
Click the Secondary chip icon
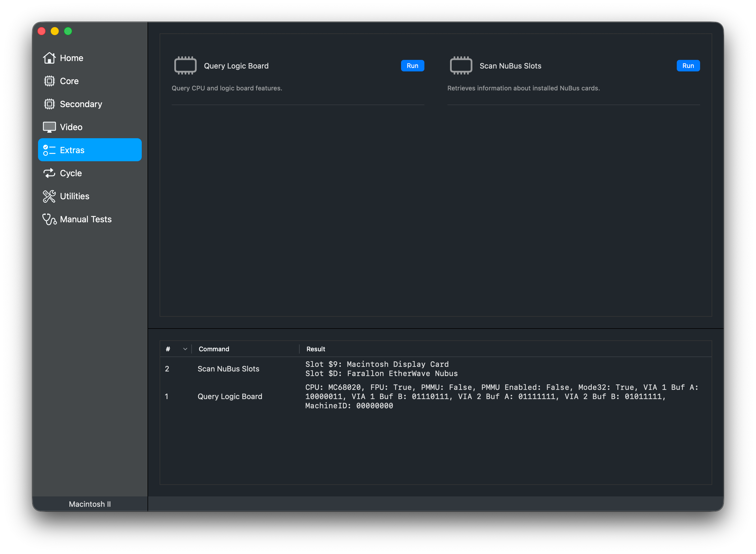click(x=49, y=104)
